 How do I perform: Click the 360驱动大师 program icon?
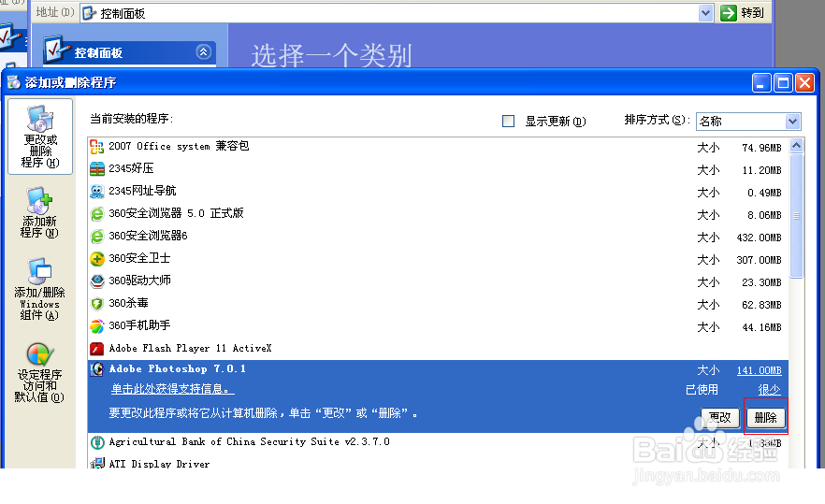pos(97,281)
